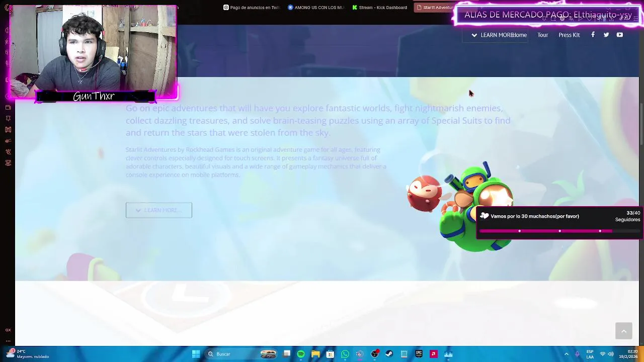Click the ESP LAA language indicator
This screenshot has width=644, height=362.
coord(590,354)
